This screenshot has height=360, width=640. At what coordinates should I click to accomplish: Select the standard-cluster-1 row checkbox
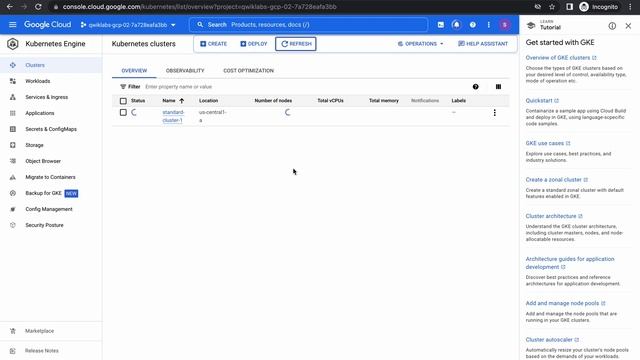pyautogui.click(x=123, y=112)
